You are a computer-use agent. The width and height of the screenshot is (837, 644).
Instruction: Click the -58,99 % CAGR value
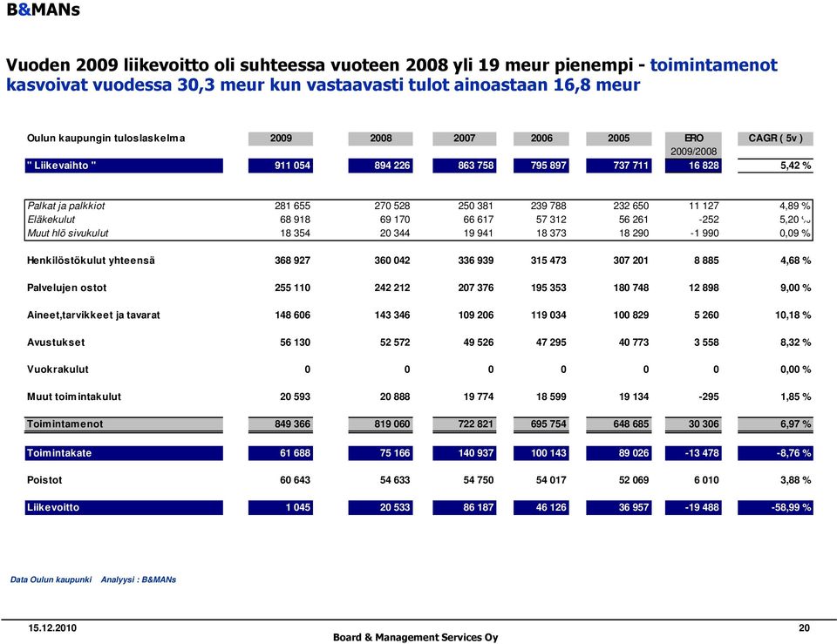coord(775,507)
